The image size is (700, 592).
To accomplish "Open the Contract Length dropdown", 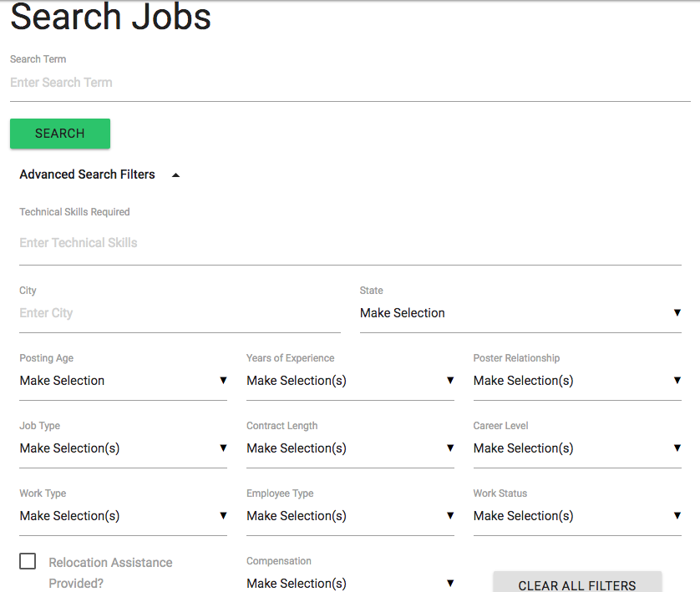I will click(350, 448).
